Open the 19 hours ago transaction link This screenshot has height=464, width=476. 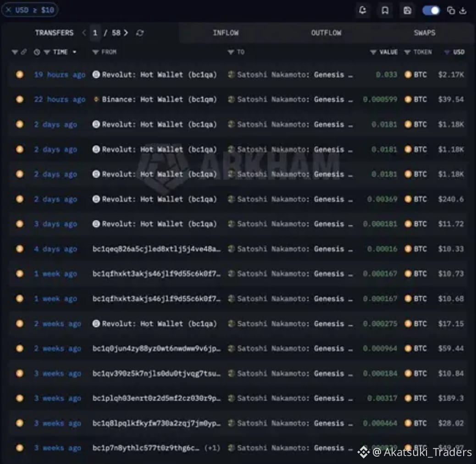[x=60, y=74]
